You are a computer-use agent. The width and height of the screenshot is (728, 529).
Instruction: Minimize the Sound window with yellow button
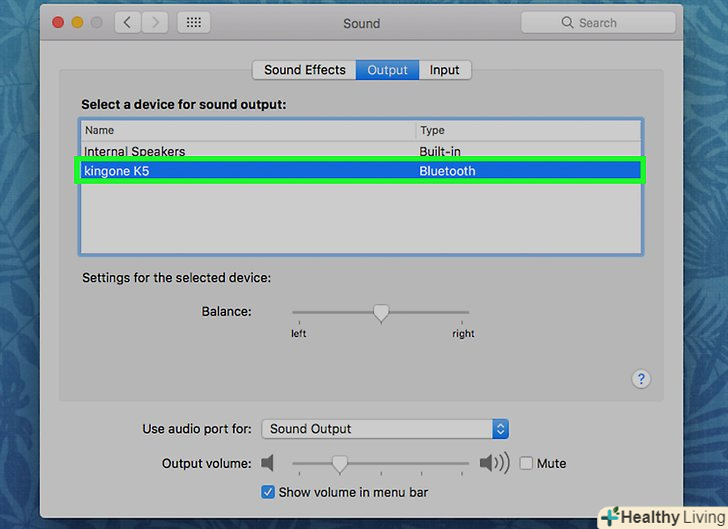pos(78,22)
